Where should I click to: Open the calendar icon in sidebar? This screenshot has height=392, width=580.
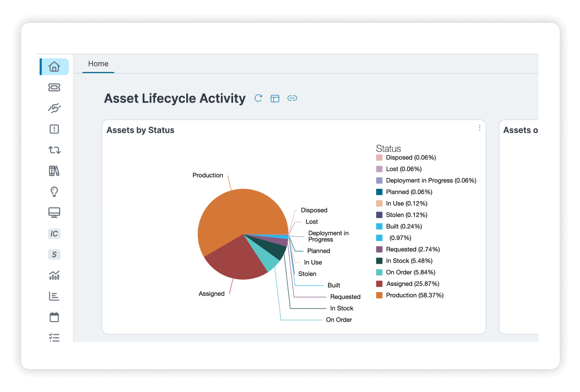click(x=54, y=317)
